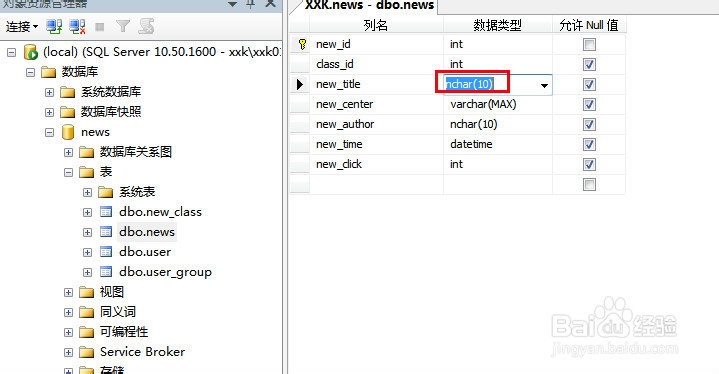This screenshot has width=719, height=374.
Task: Collapse the 表 tables folder
Action: pyautogui.click(x=68, y=172)
